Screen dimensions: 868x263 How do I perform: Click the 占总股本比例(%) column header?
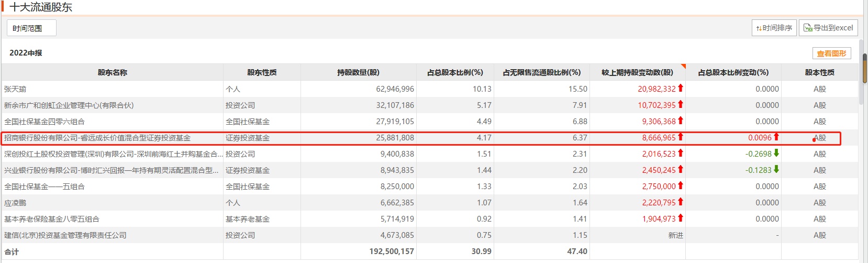(x=455, y=72)
